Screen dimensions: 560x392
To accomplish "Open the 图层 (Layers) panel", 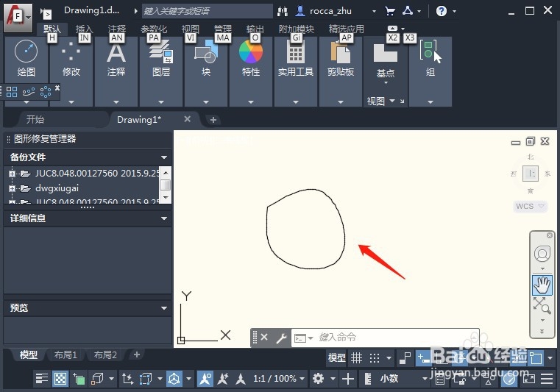I will pyautogui.click(x=161, y=71).
